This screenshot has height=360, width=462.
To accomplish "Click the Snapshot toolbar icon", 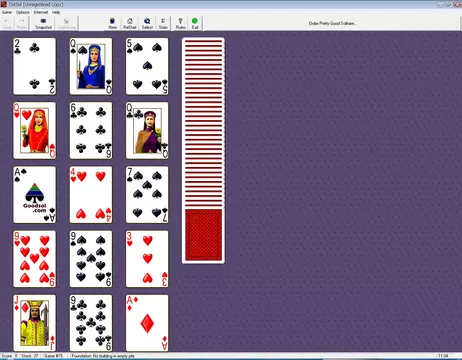I will point(43,23).
